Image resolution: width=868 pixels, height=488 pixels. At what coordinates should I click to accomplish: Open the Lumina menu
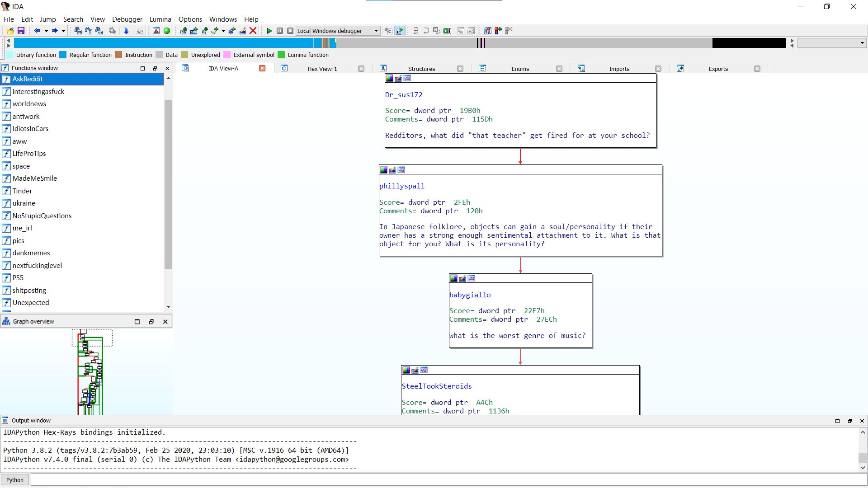pos(160,19)
